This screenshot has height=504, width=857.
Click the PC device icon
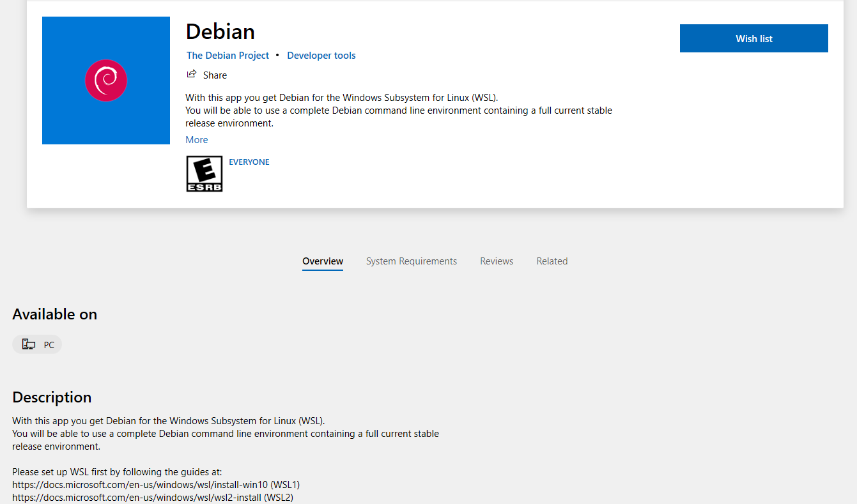coord(29,344)
